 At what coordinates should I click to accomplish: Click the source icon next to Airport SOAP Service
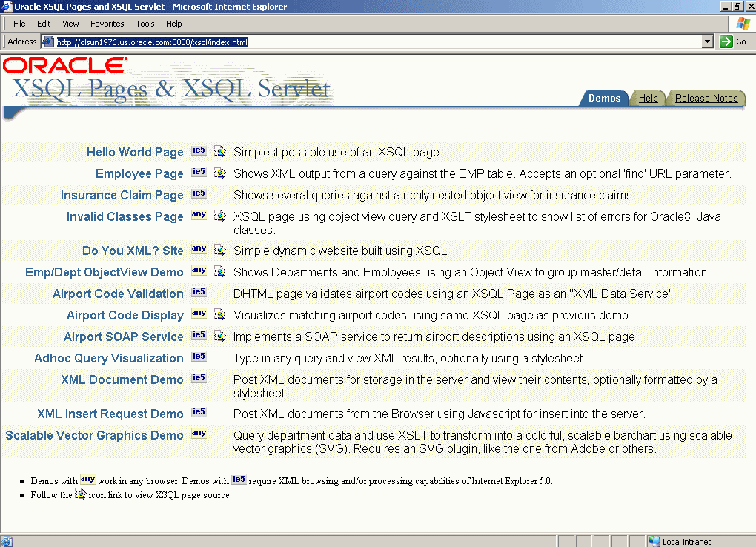pos(219,336)
